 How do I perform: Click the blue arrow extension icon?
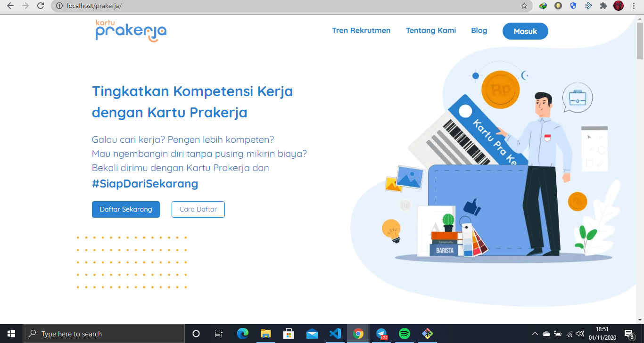pyautogui.click(x=588, y=6)
